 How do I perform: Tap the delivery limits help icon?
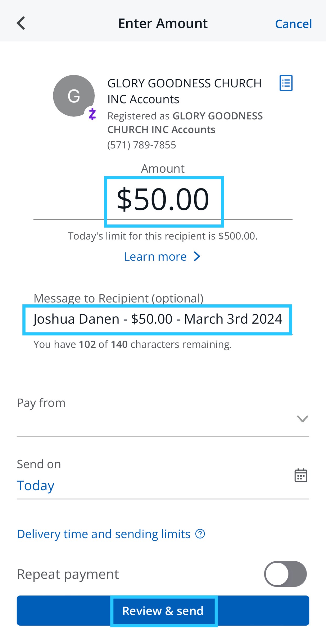[200, 534]
